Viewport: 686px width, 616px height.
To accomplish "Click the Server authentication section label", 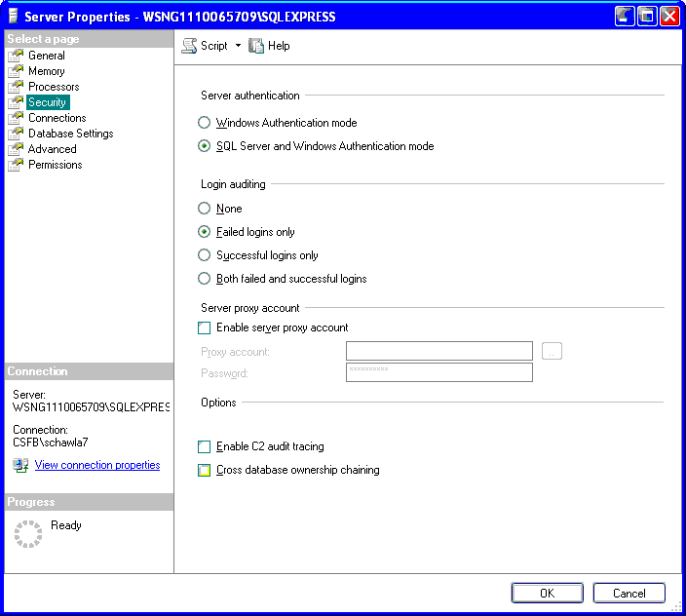I will (x=250, y=96).
